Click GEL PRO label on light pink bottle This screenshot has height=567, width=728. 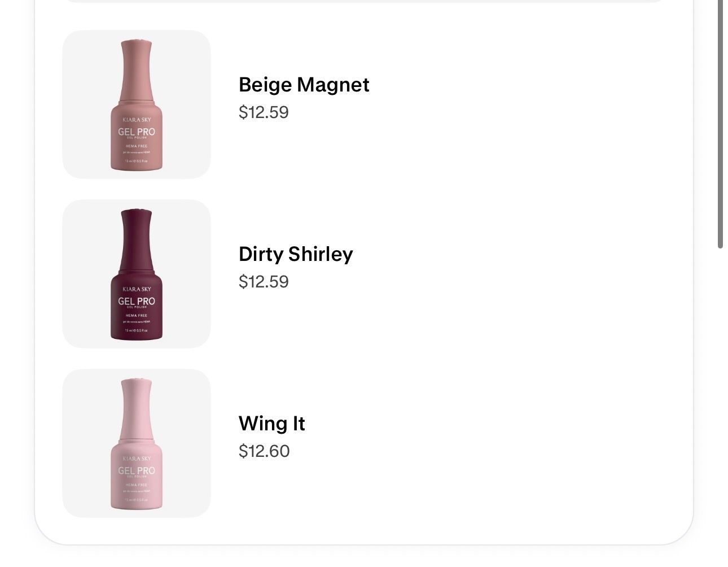pyautogui.click(x=137, y=470)
